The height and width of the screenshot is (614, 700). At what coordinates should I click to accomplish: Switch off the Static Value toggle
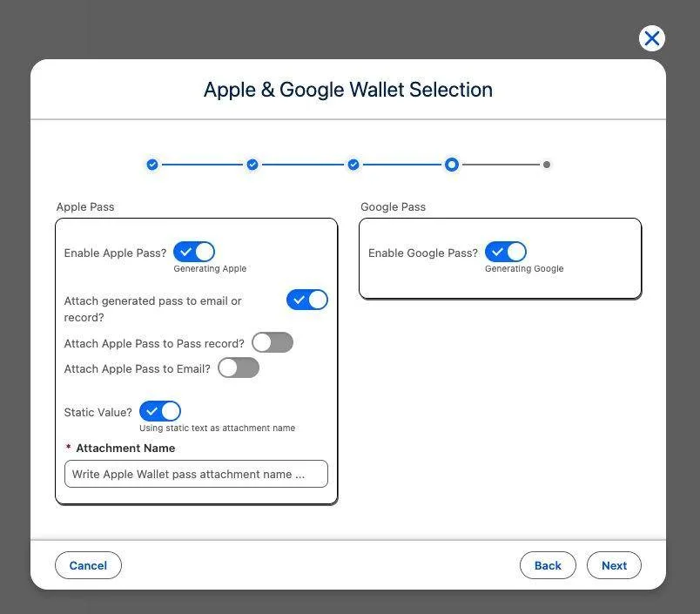160,411
